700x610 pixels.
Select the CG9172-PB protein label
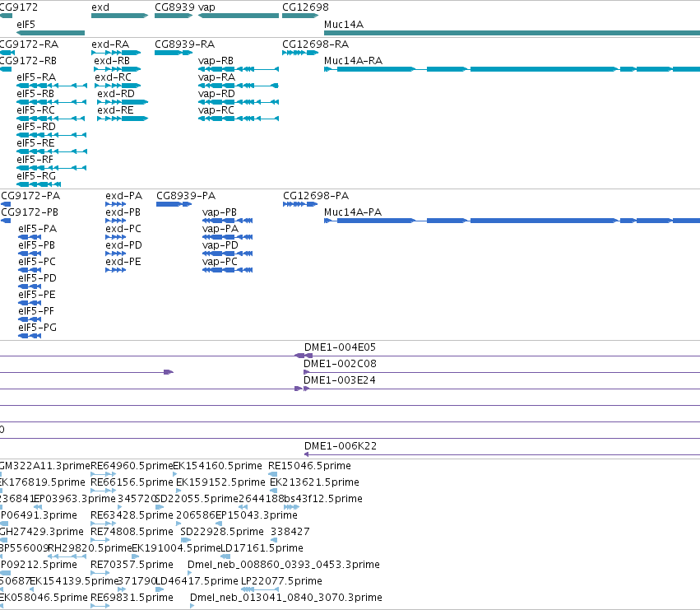30,212
